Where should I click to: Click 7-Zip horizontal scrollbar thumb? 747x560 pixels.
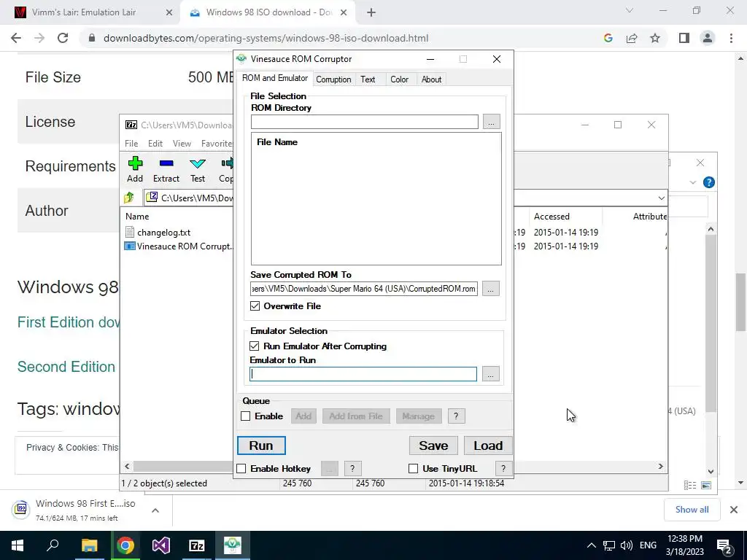point(183,466)
